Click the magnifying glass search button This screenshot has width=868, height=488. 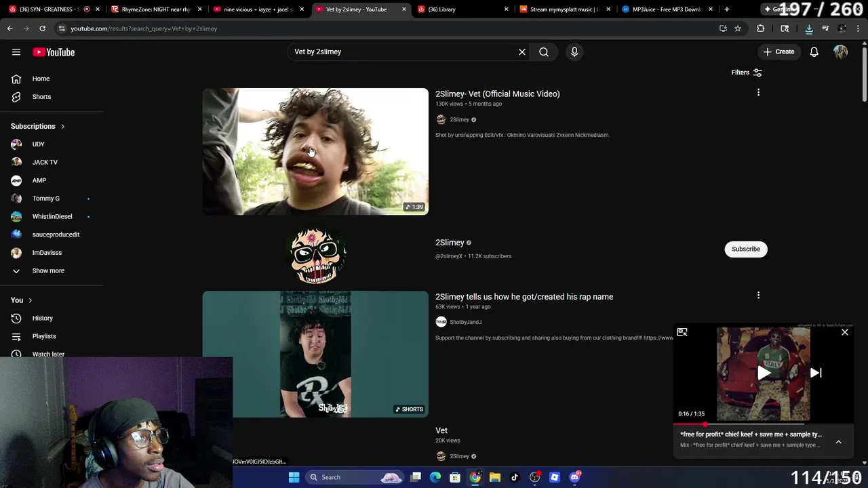pos(544,52)
